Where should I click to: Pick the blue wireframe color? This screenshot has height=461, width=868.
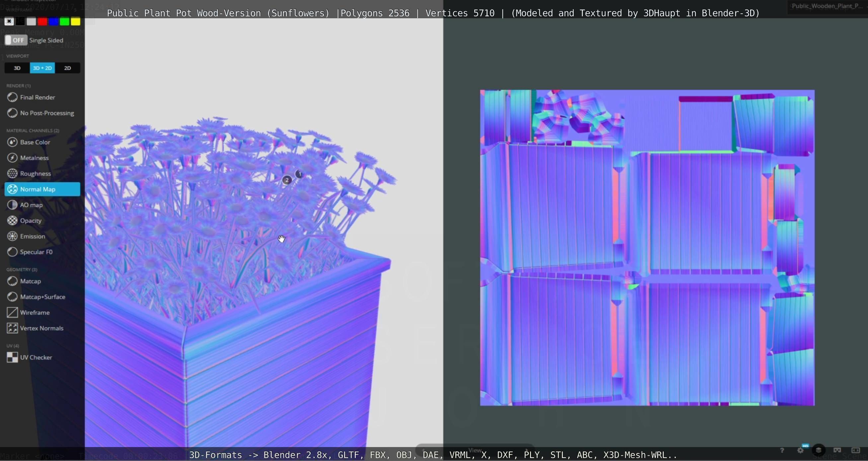pyautogui.click(x=53, y=22)
